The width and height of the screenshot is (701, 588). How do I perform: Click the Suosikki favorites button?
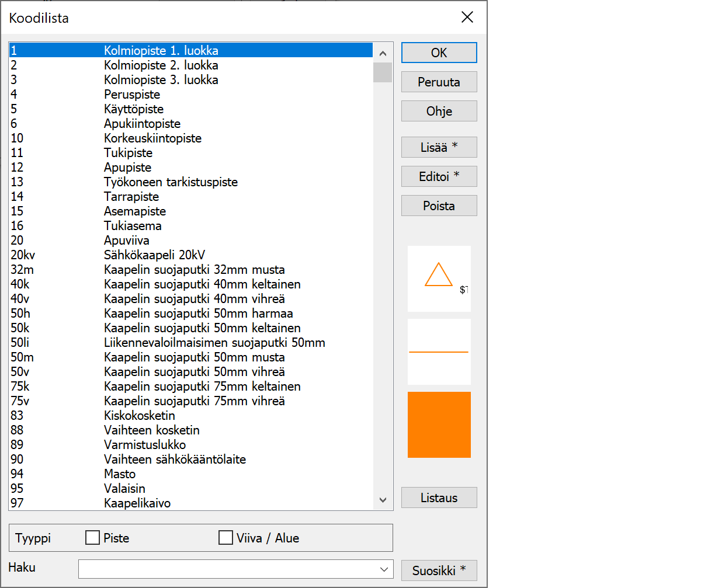439,570
